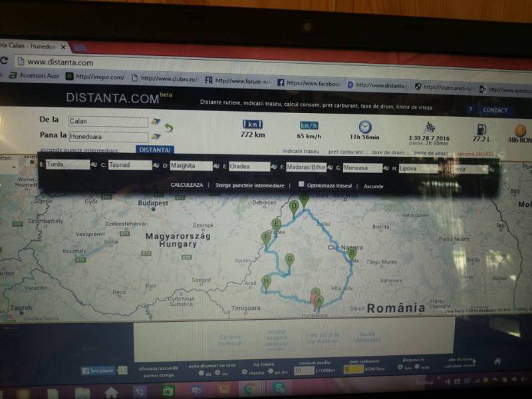532x399 pixels.
Task: Click map marker H near Lipova
Action: pyautogui.click(x=266, y=281)
